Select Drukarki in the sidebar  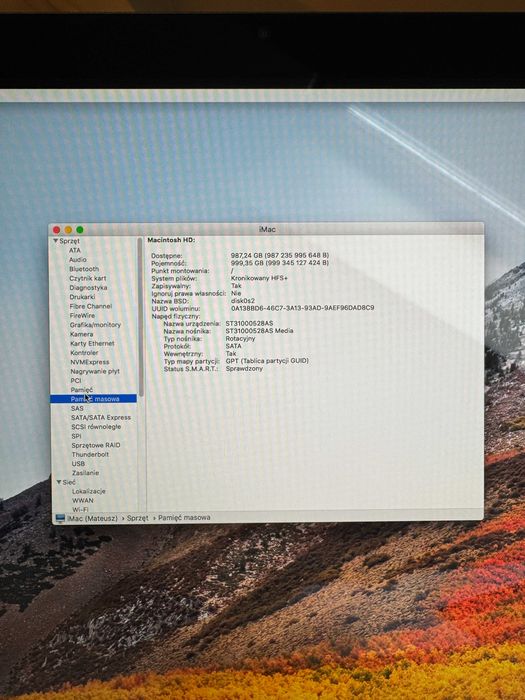pyautogui.click(x=82, y=297)
